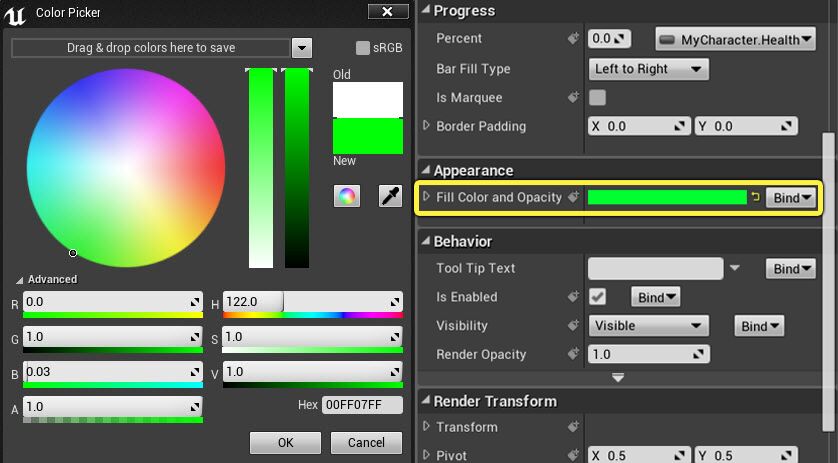Click the saturation vertical slider bar
Image resolution: width=838 pixels, height=463 pixels.
pyautogui.click(x=261, y=168)
